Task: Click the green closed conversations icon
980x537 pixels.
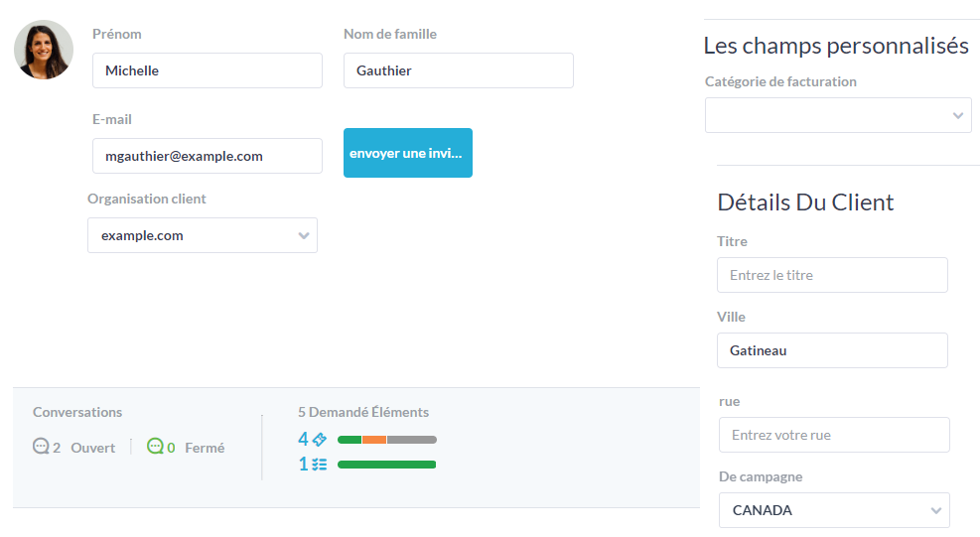Action: pyautogui.click(x=155, y=447)
